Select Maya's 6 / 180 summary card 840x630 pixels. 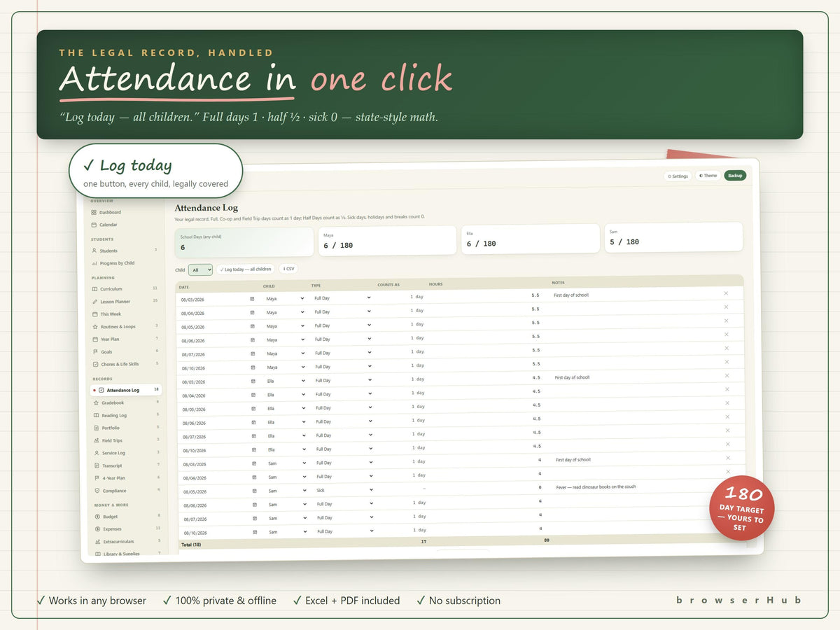pyautogui.click(x=387, y=240)
